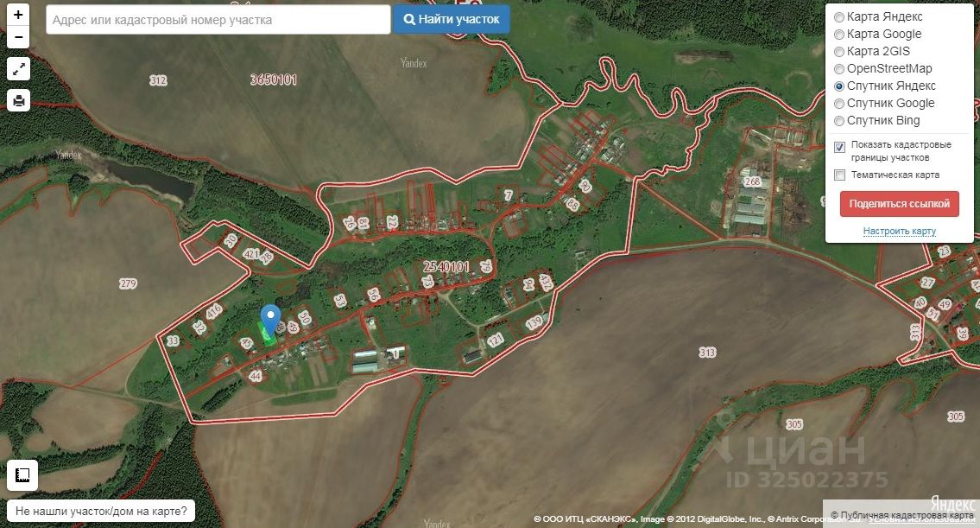Uncheck Показать кадастровые границы участков
This screenshot has width=980, height=528.
point(839,148)
